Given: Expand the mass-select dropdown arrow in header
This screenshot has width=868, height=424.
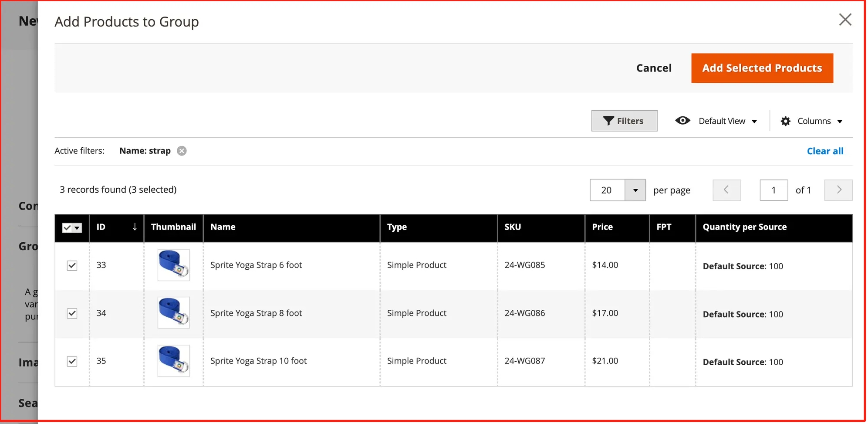Looking at the screenshot, I should coord(78,227).
